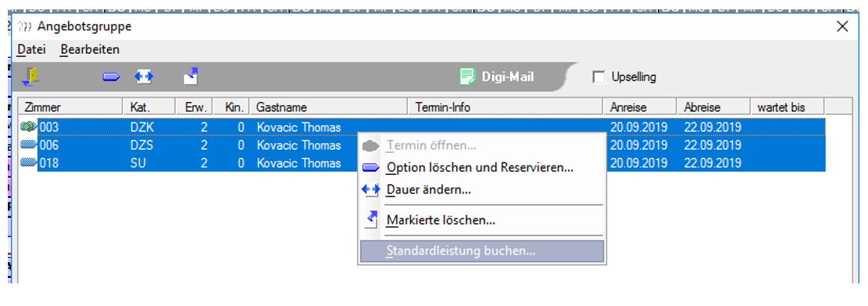Close the Angebotsgruppe window
The width and height of the screenshot is (868, 306).
tap(842, 26)
